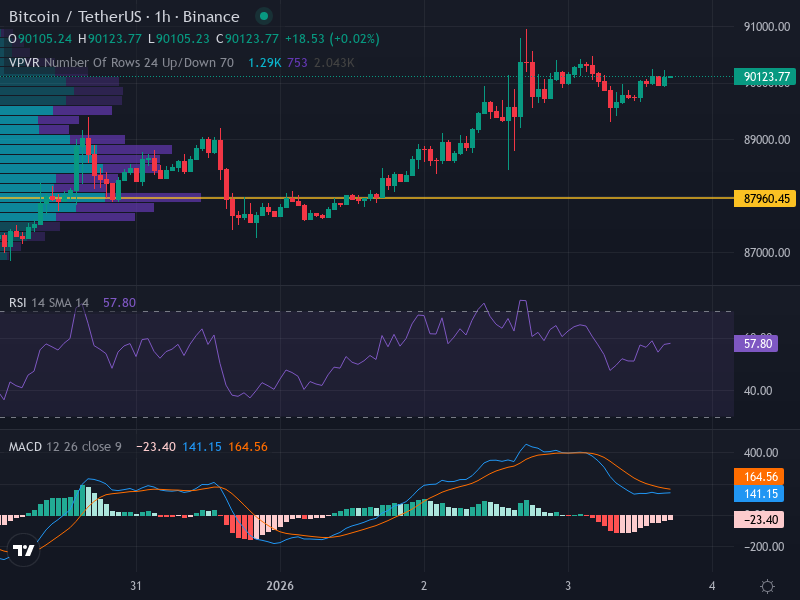
Task: Click the 2026 date on time axis
Action: [x=281, y=585]
